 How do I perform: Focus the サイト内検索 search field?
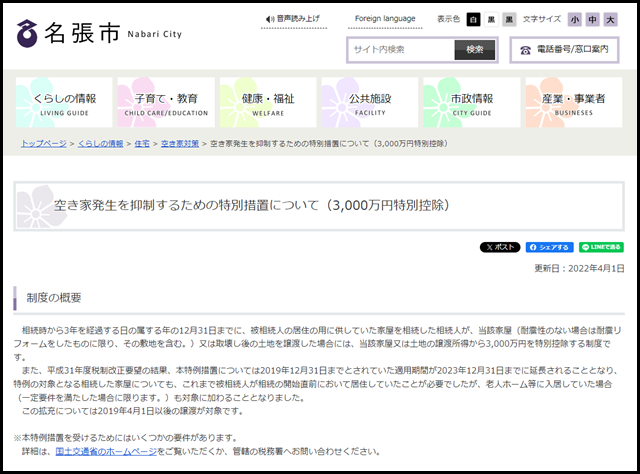402,50
